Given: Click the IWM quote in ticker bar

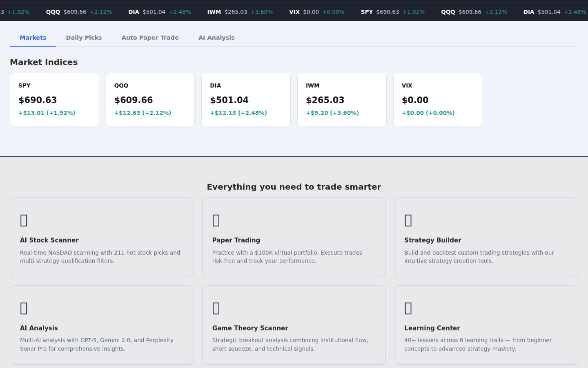Looking at the screenshot, I should [x=240, y=12].
